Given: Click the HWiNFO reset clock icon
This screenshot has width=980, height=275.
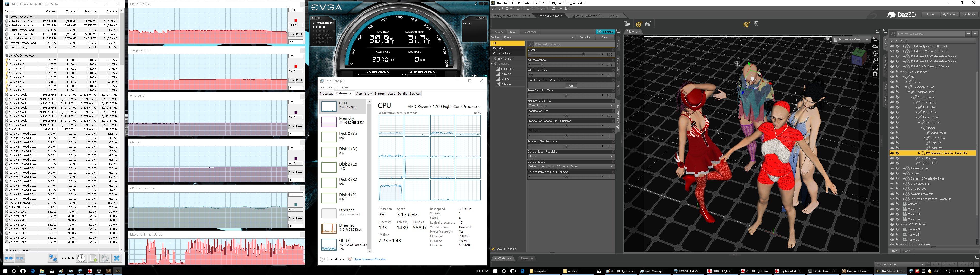Looking at the screenshot, I should [81, 258].
